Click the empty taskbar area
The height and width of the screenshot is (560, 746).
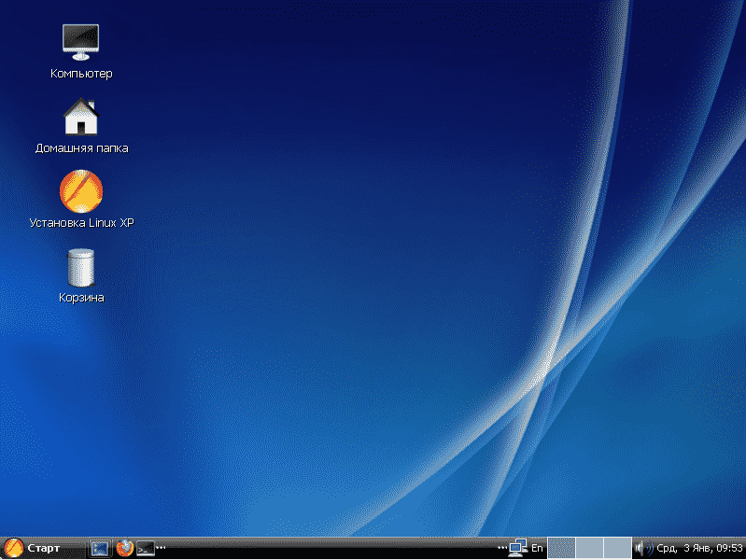(327, 549)
